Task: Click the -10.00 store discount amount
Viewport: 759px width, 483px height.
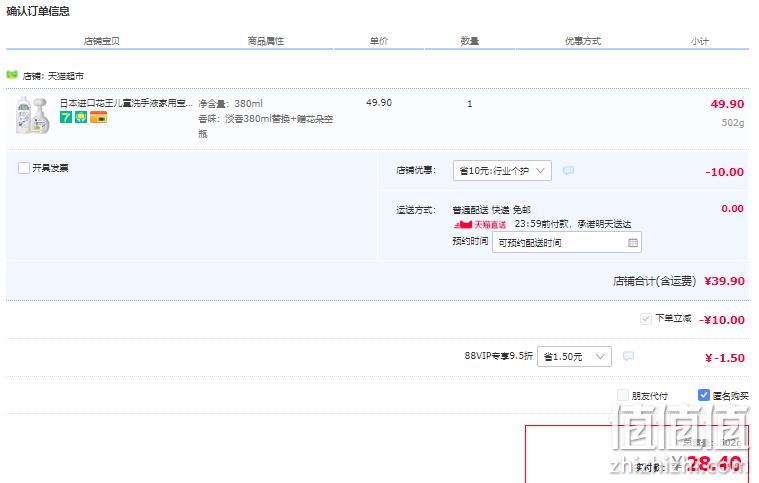Action: coord(724,172)
